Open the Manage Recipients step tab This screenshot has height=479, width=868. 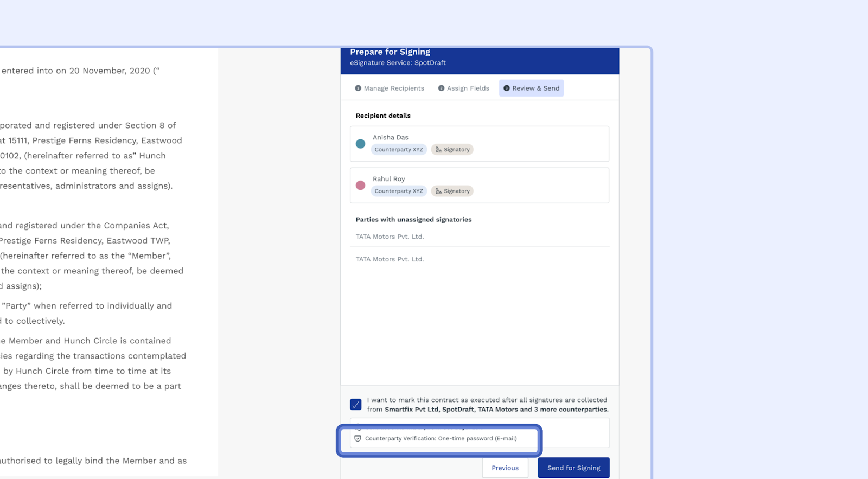pyautogui.click(x=390, y=88)
